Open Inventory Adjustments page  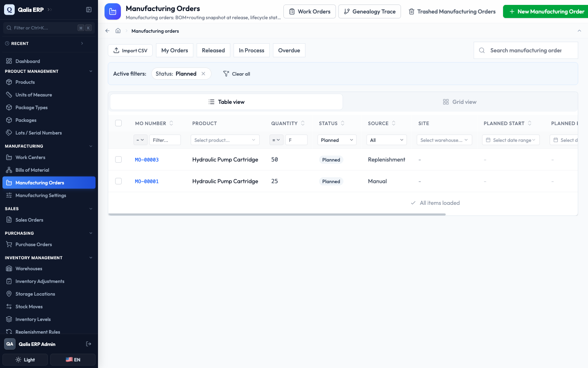pyautogui.click(x=49, y=281)
